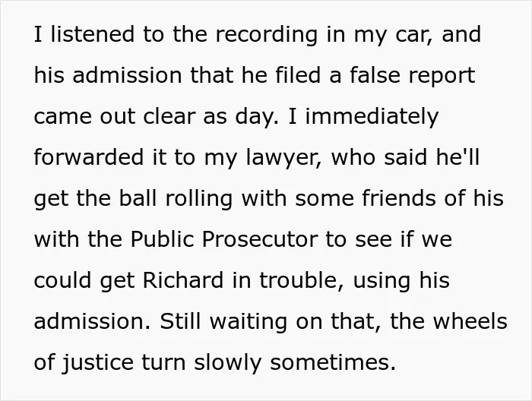Click the name "Richard"
The height and width of the screenshot is (401, 532).
point(183,280)
